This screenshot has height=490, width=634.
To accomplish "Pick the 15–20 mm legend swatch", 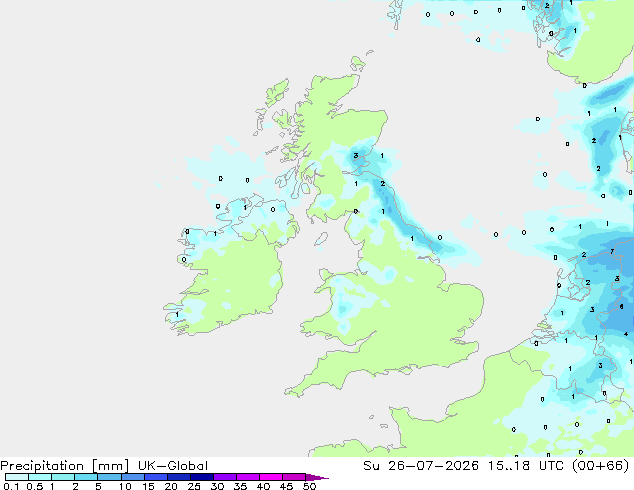I will 156,477.
